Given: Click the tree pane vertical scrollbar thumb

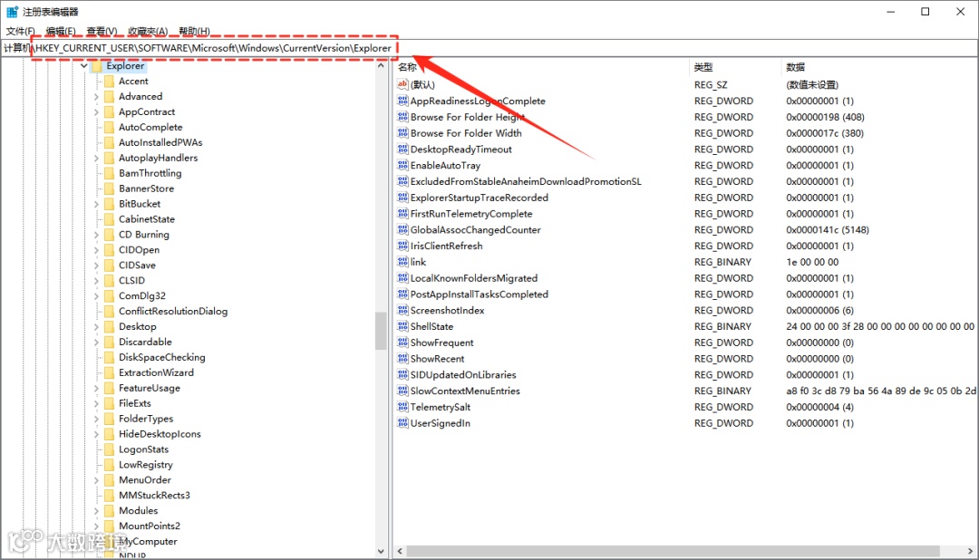Looking at the screenshot, I should [x=381, y=331].
